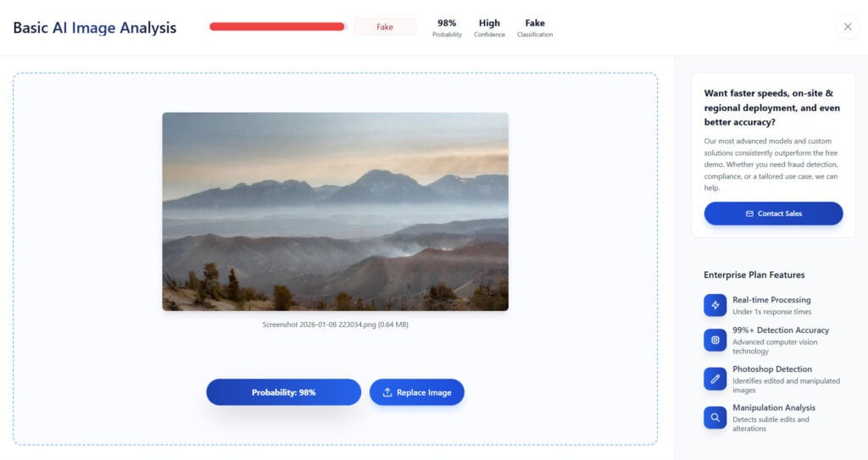868x460 pixels.
Task: Click the Photoshop Detection pencil icon
Action: pos(715,379)
